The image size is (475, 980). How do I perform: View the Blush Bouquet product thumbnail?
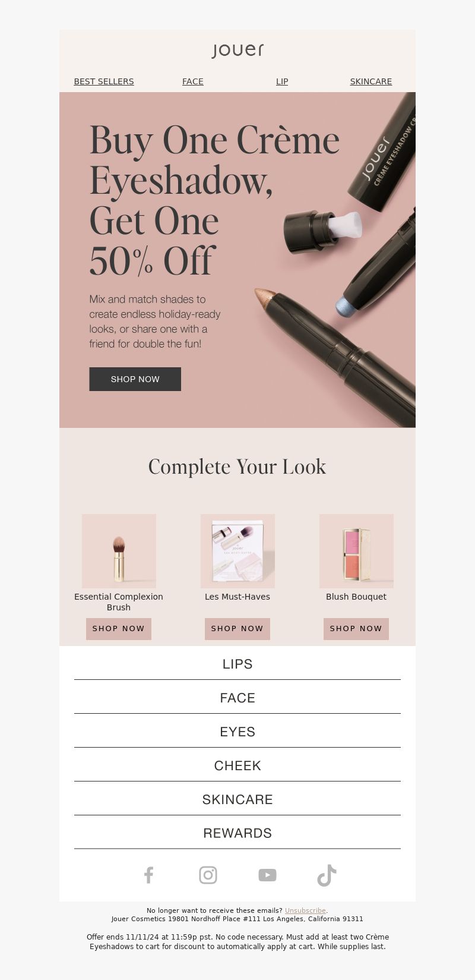point(356,551)
